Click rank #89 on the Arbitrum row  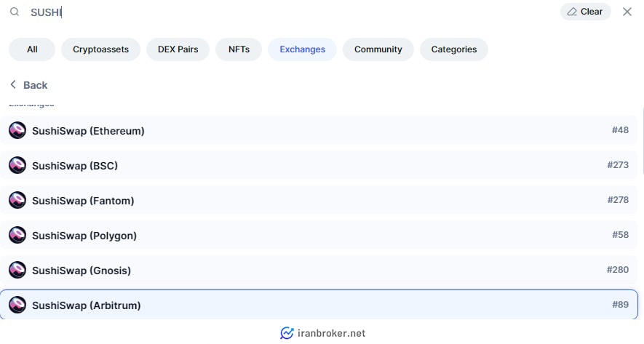[620, 305]
